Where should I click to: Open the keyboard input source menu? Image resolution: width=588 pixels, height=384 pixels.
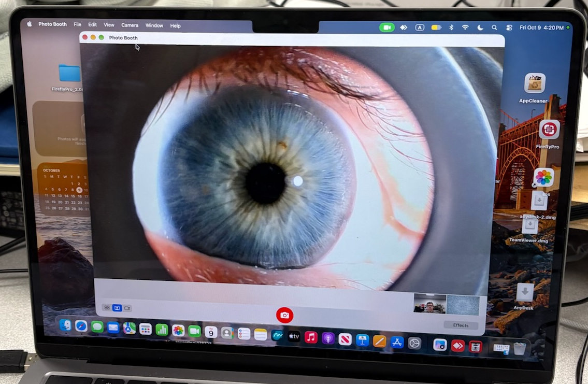coord(420,27)
